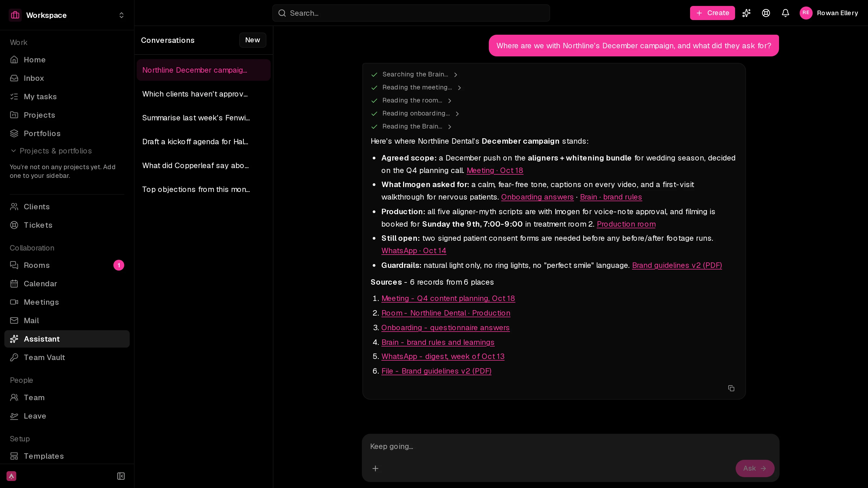This screenshot has width=868, height=488.
Task: Start a New conversation
Action: (253, 40)
